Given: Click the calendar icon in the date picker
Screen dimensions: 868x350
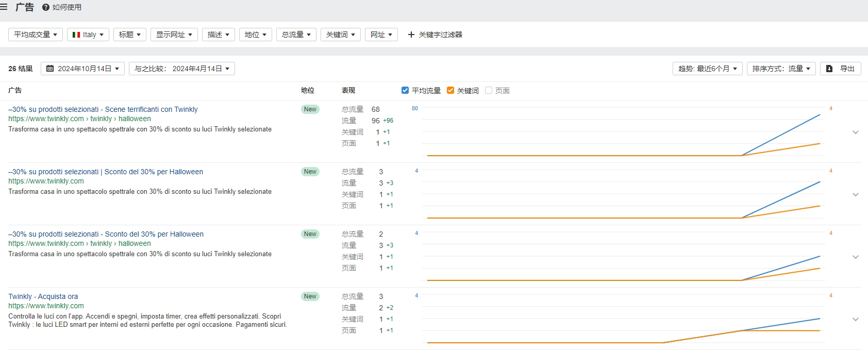Looking at the screenshot, I should pos(50,69).
